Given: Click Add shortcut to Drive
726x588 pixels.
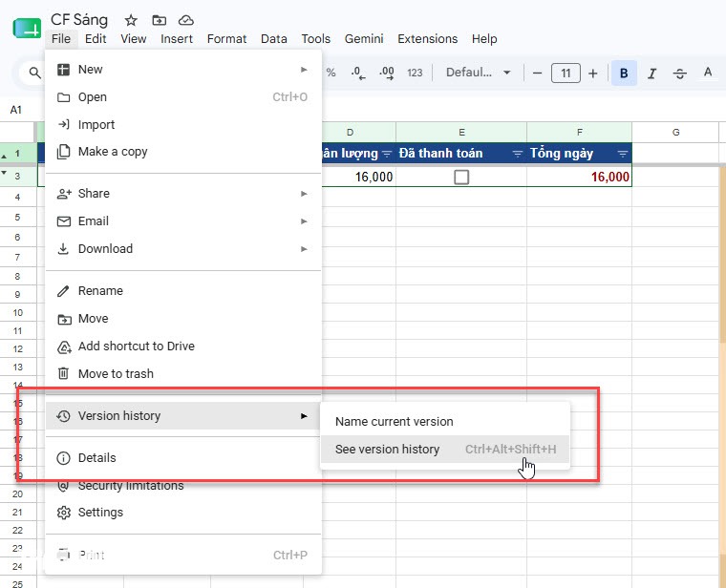Looking at the screenshot, I should pyautogui.click(x=183, y=346).
